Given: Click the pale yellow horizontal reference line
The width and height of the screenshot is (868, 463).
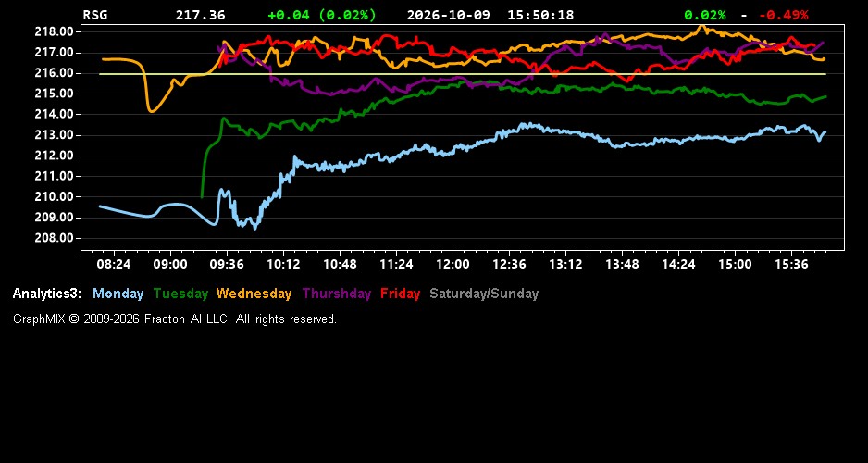Looking at the screenshot, I should (x=463, y=74).
